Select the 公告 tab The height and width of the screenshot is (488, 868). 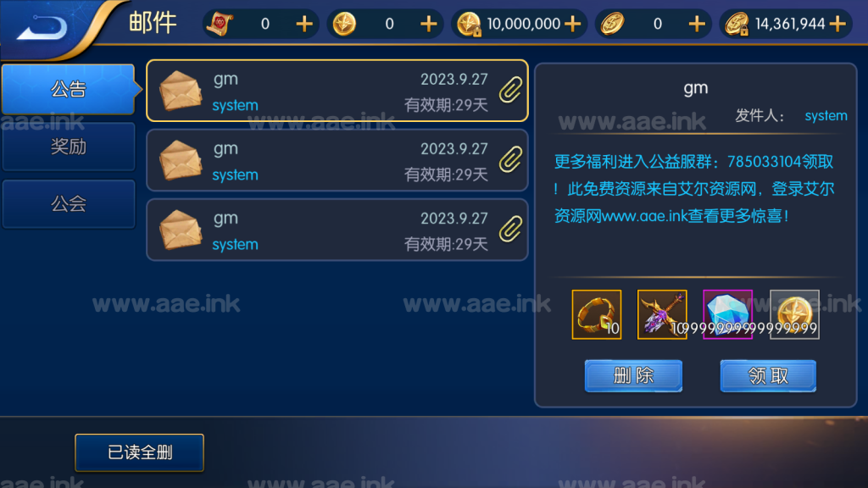click(69, 89)
